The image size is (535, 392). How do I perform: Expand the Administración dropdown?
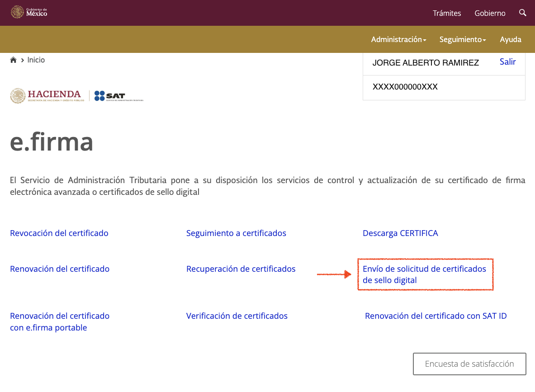coord(398,40)
